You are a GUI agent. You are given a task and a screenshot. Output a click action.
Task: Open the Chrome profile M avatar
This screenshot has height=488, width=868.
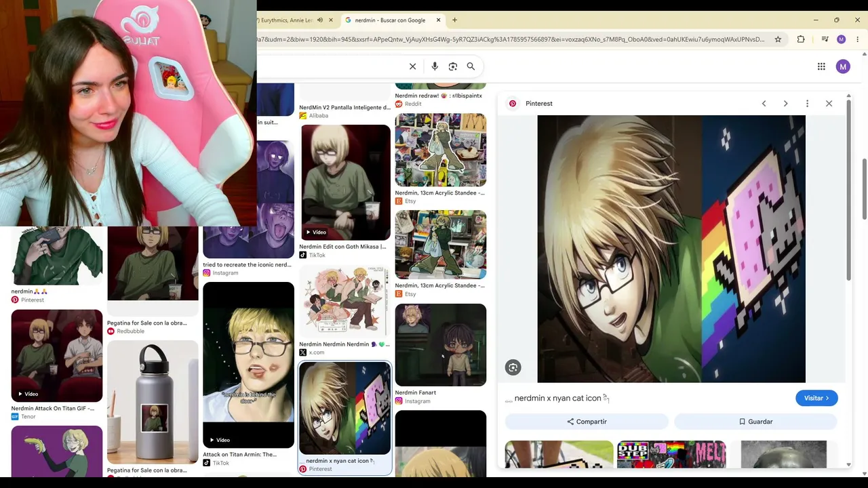pos(842,39)
